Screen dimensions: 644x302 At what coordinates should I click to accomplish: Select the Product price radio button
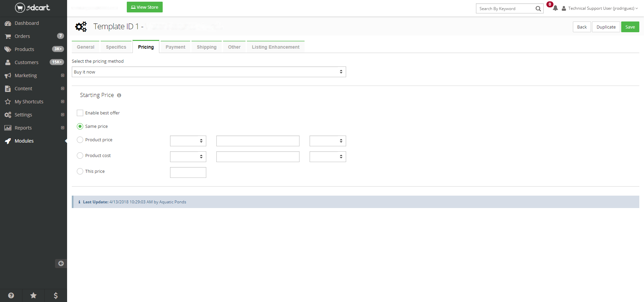click(80, 140)
